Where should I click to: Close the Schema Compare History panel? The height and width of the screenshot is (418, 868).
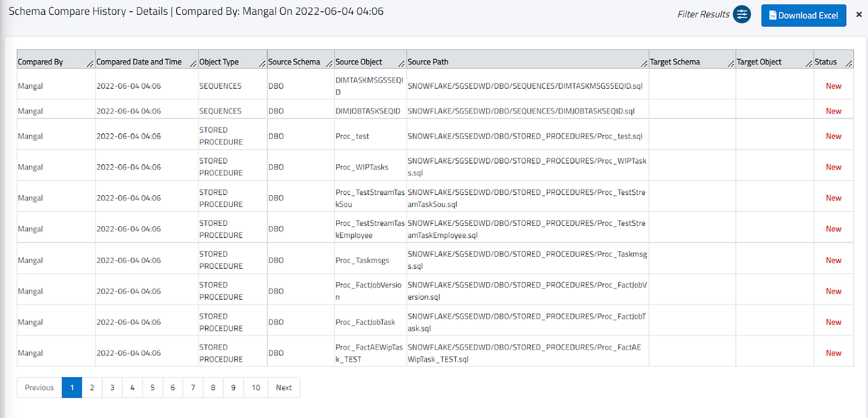click(859, 15)
